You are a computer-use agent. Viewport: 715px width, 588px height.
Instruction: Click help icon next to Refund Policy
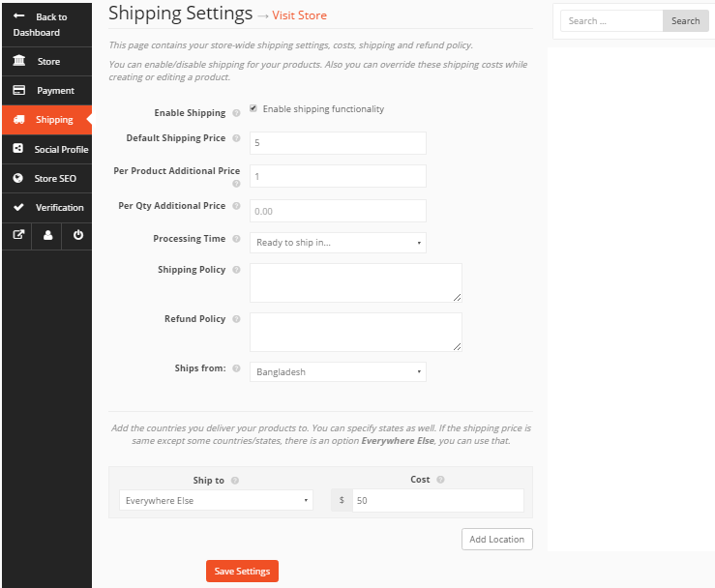coord(237,320)
